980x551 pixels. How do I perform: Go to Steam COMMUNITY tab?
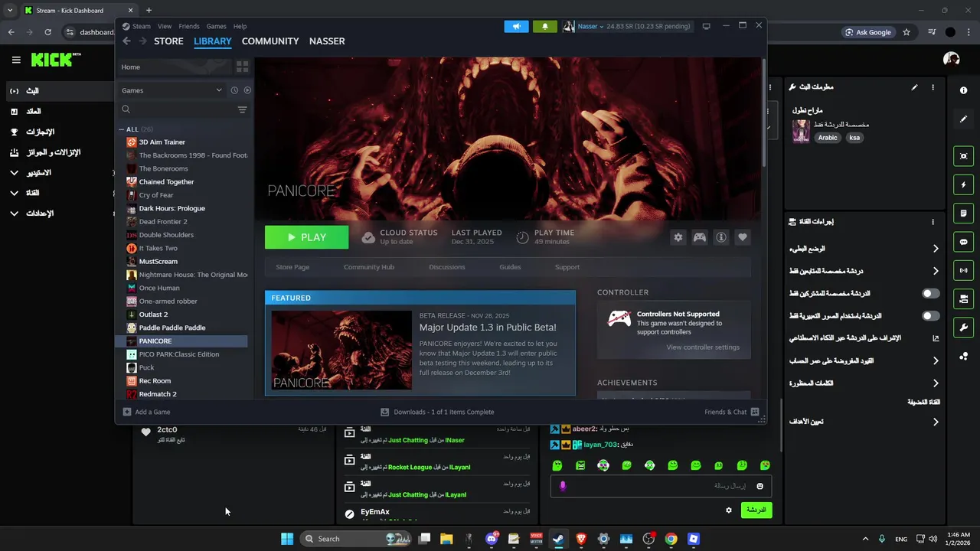coord(270,41)
